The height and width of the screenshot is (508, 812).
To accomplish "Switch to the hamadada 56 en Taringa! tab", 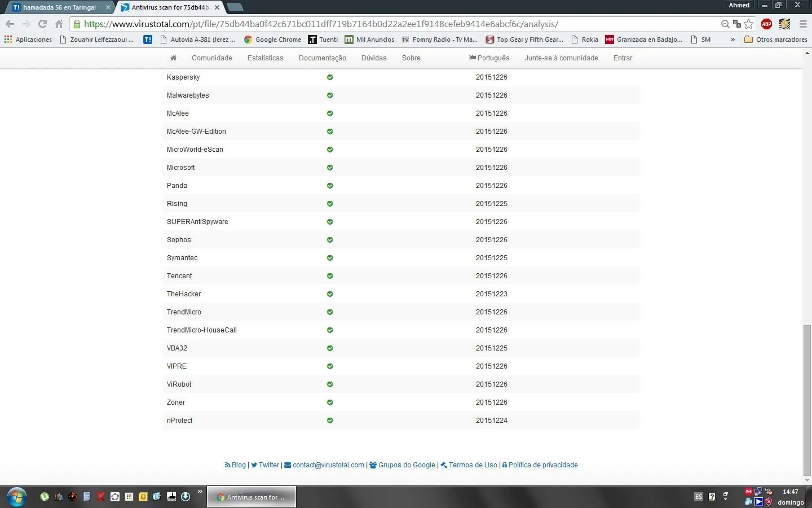I will coord(59,7).
